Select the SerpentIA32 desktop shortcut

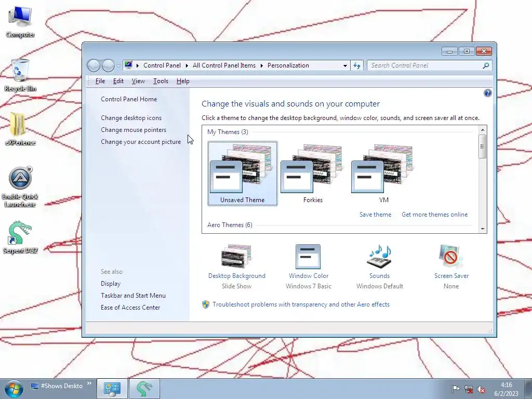click(x=20, y=237)
